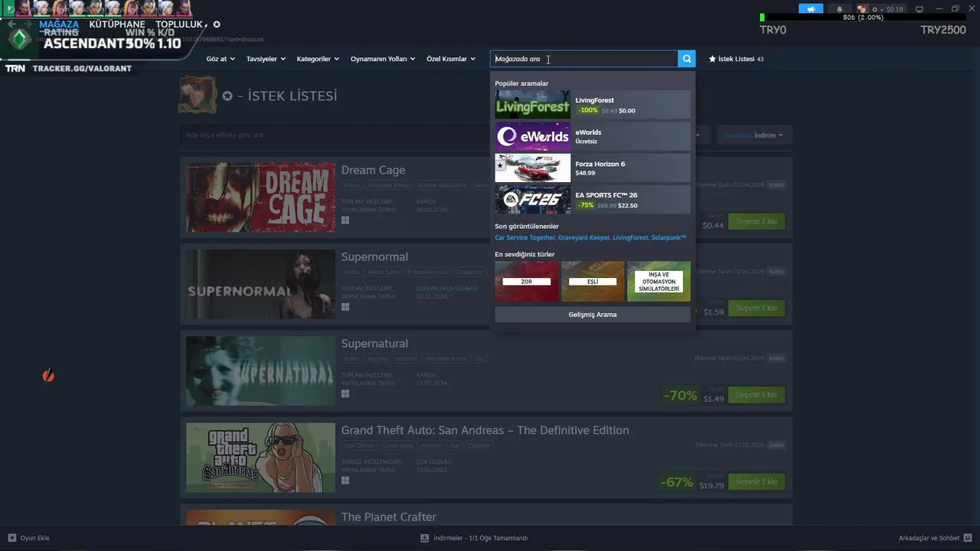Click Windows platform icon under Dream Cage
Screen dimensions: 980x551
click(345, 220)
